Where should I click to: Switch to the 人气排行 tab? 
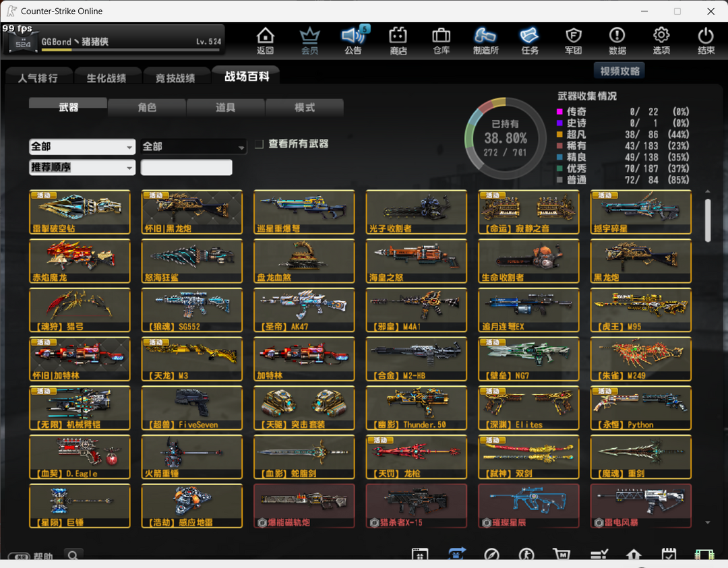[x=38, y=78]
